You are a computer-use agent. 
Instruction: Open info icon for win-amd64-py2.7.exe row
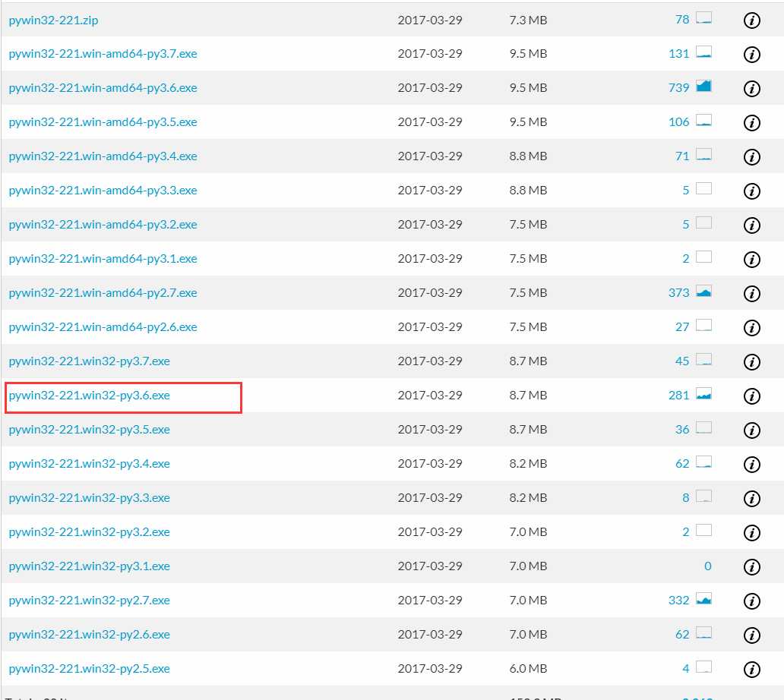[752, 293]
